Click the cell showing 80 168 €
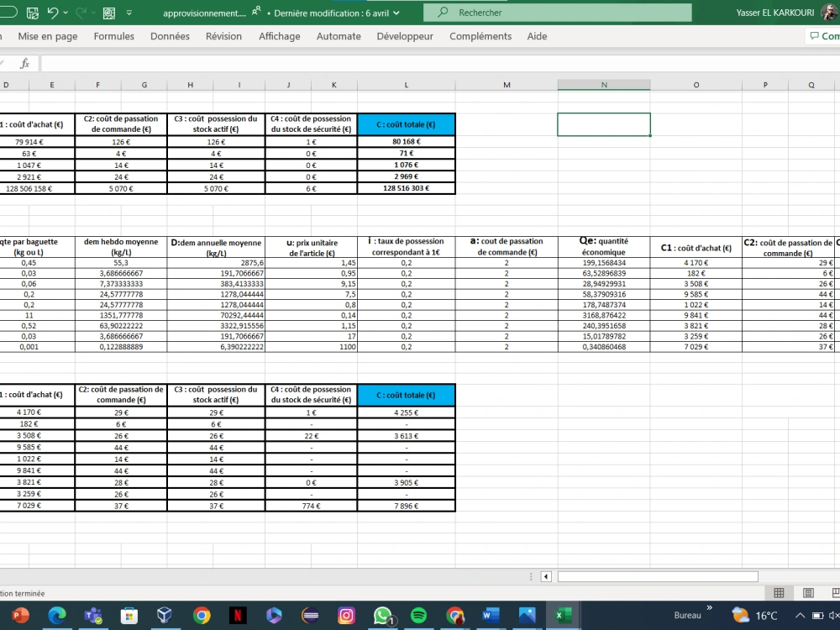Viewport: 840px width, 630px height. point(406,141)
